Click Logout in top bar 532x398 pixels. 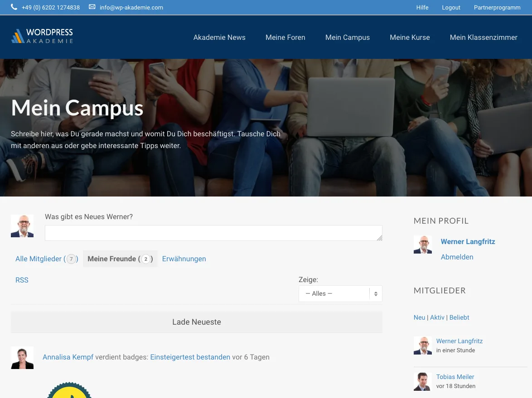point(451,7)
